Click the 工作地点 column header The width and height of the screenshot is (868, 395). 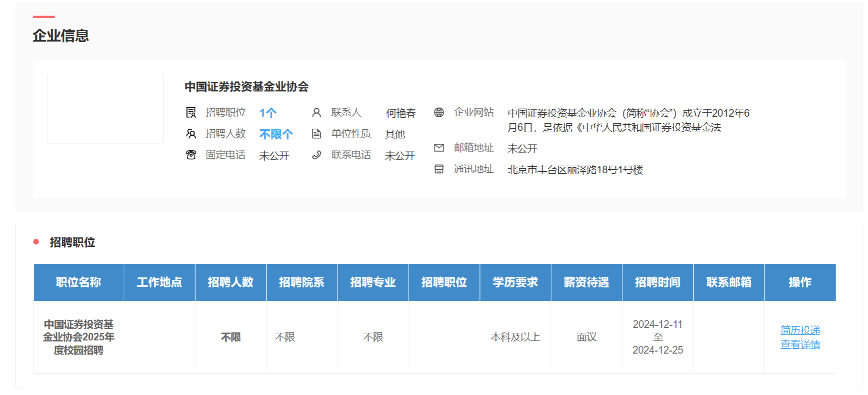click(160, 282)
